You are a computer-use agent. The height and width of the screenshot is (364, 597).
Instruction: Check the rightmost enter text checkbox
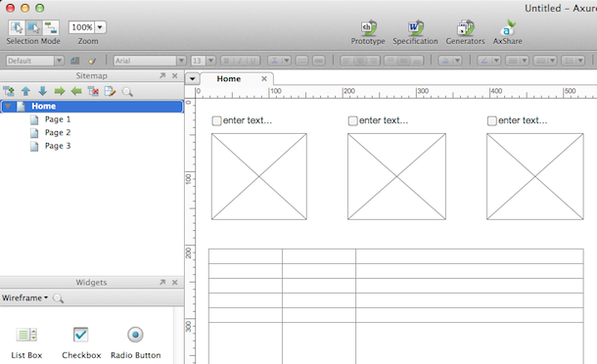point(492,120)
